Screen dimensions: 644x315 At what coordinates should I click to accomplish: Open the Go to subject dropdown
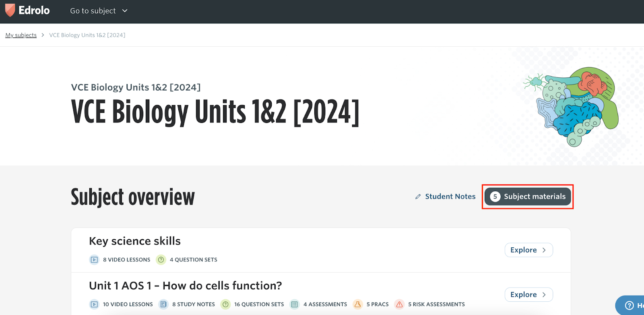99,11
